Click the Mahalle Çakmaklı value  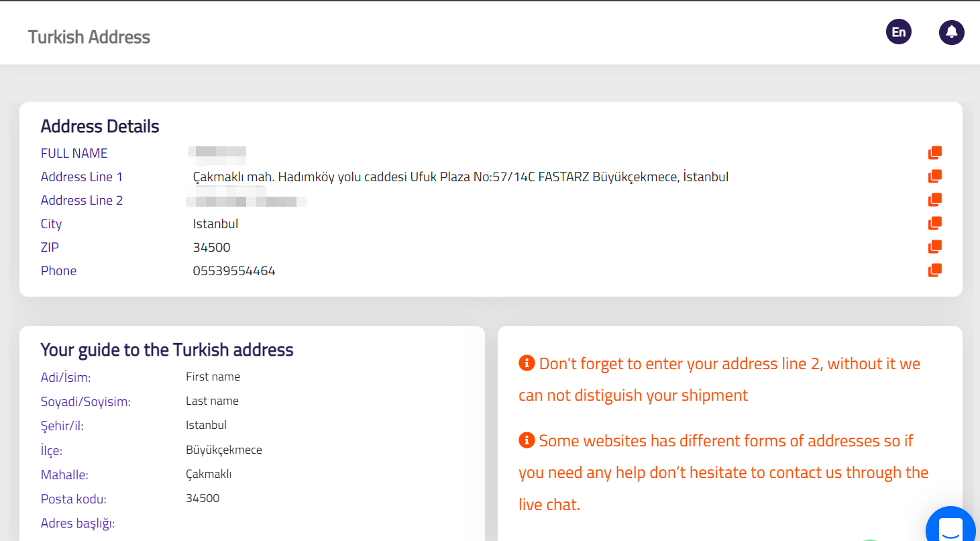(x=209, y=475)
